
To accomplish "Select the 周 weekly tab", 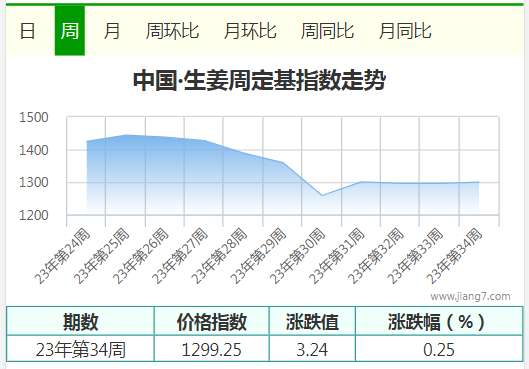I will [x=70, y=31].
